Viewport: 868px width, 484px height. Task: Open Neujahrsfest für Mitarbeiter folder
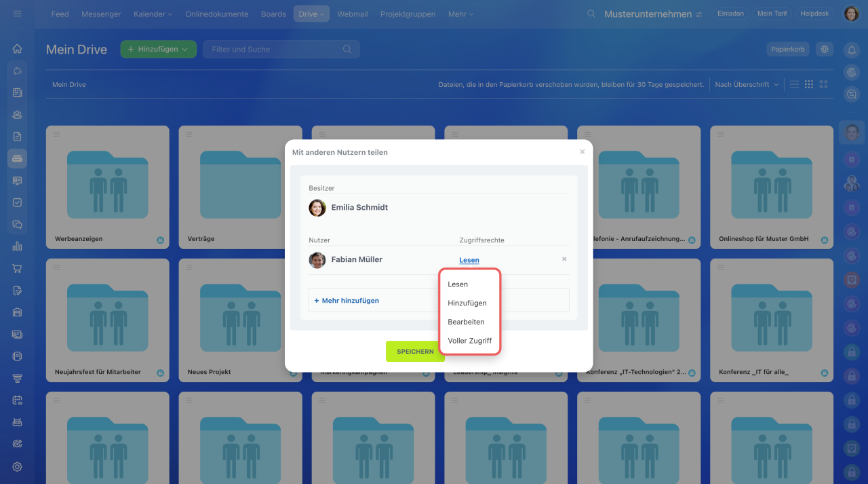108,319
